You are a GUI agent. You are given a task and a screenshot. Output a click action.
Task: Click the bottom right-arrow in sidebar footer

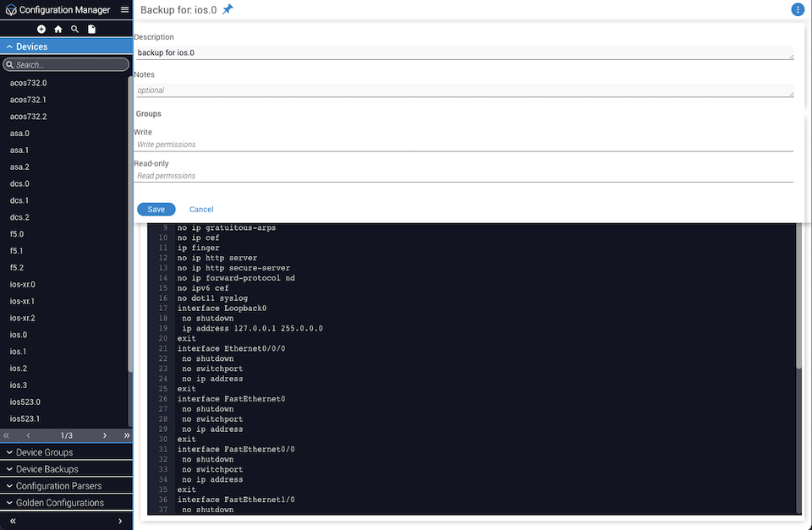tap(120, 521)
